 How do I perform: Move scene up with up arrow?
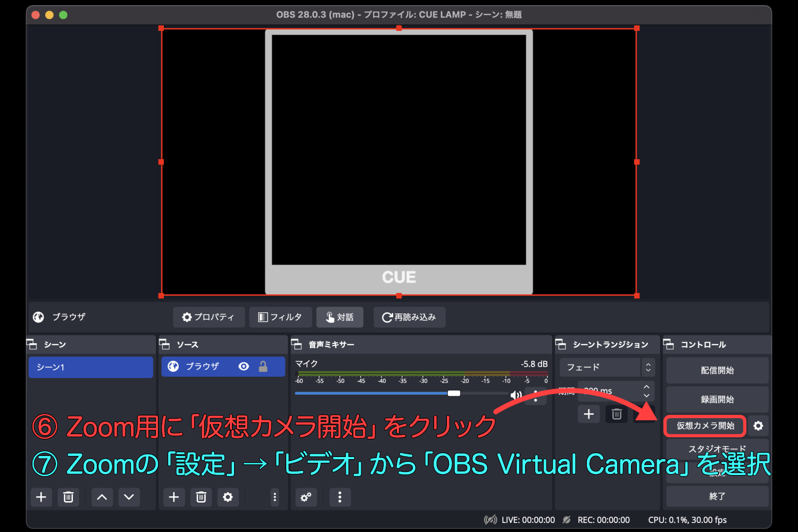102,497
